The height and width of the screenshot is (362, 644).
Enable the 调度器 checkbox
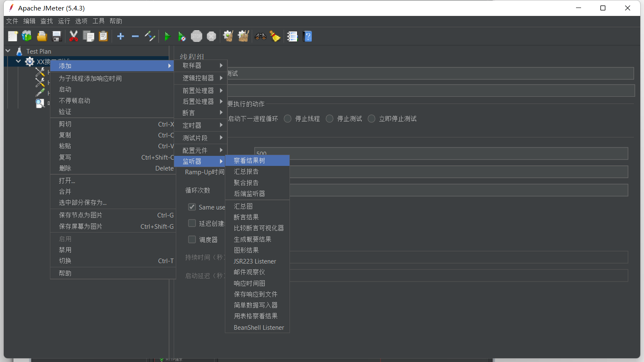click(192, 239)
